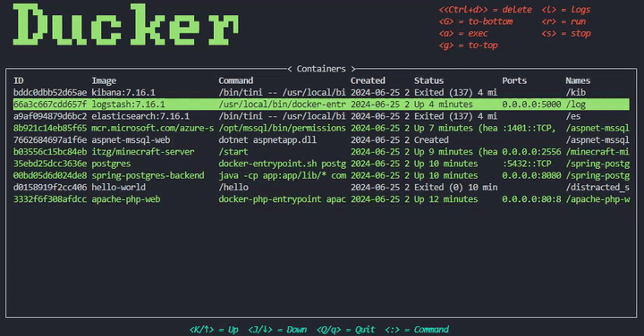This screenshot has height=336, width=644.
Task: Click the /kib container name
Action: pyautogui.click(x=575, y=92)
